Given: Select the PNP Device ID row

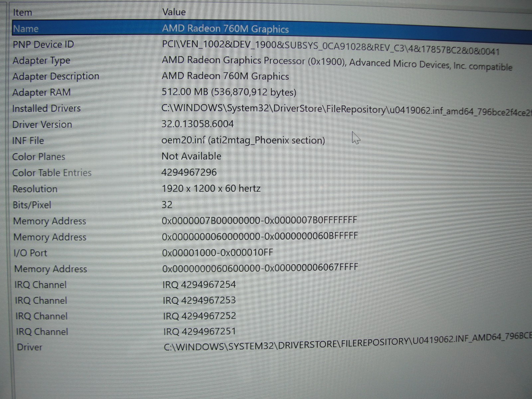Looking at the screenshot, I should (43, 44).
